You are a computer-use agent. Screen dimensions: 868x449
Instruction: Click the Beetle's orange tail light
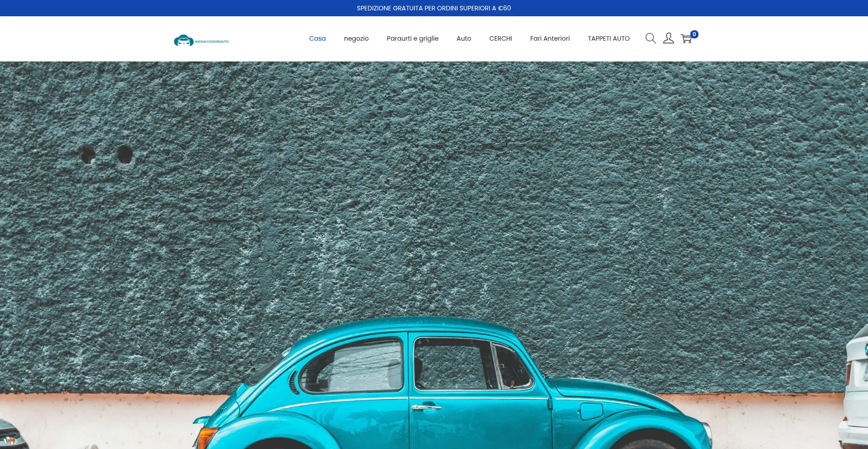point(206,438)
